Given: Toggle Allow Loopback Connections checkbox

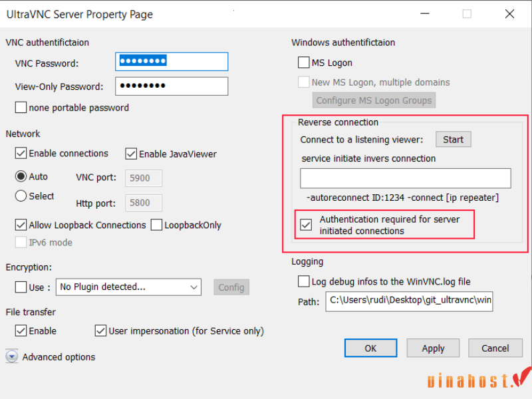Looking at the screenshot, I should pos(21,225).
